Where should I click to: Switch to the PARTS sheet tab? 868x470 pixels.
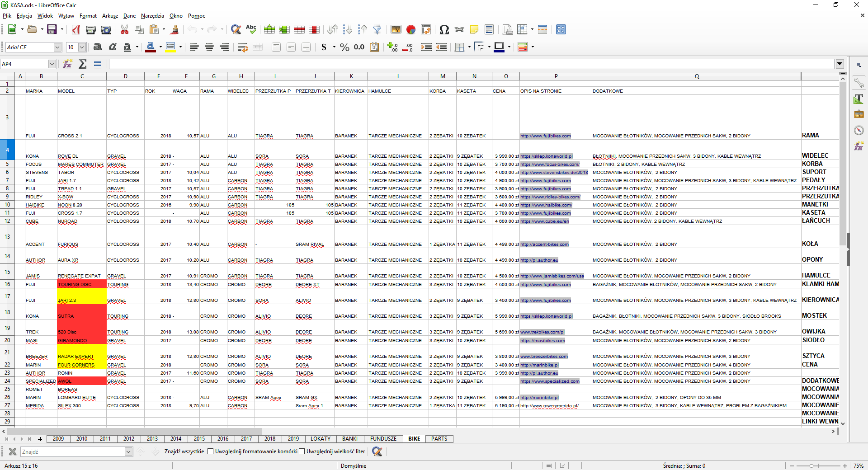tap(439, 439)
